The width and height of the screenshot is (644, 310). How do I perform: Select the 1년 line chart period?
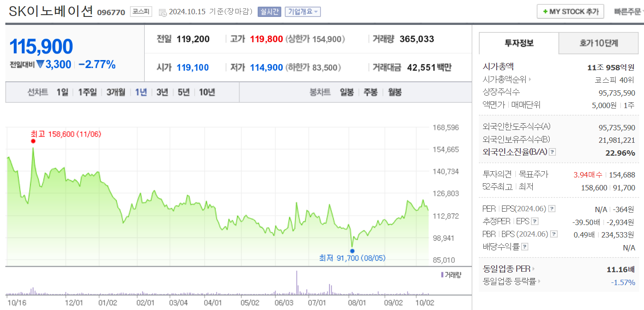(x=141, y=93)
